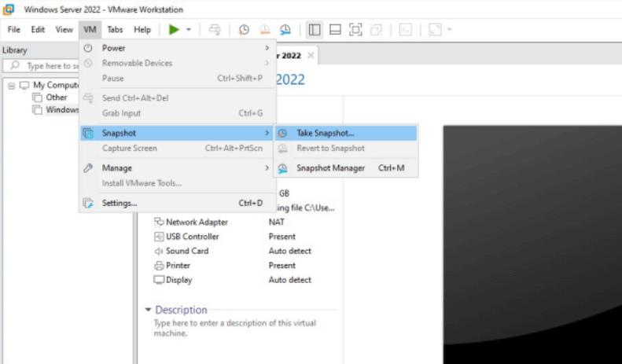This screenshot has width=622, height=364.
Task: Click the Snapshot Manager submenu icon
Action: (x=282, y=168)
